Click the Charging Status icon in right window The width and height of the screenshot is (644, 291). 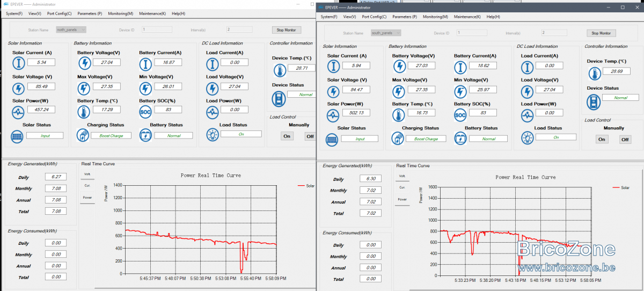click(399, 139)
